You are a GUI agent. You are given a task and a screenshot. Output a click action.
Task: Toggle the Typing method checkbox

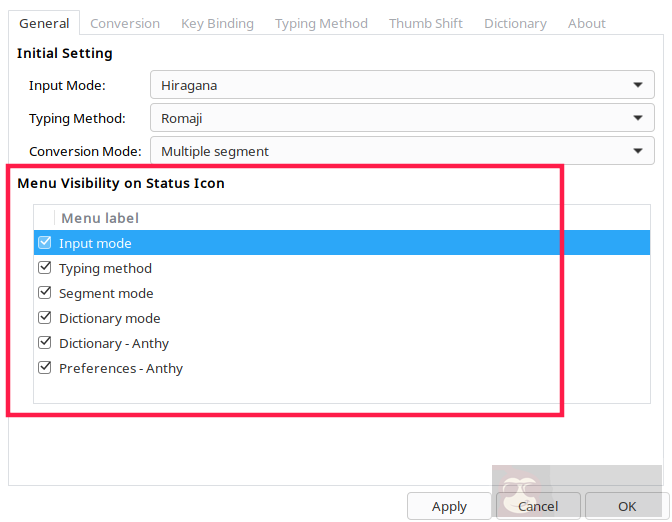pos(44,268)
